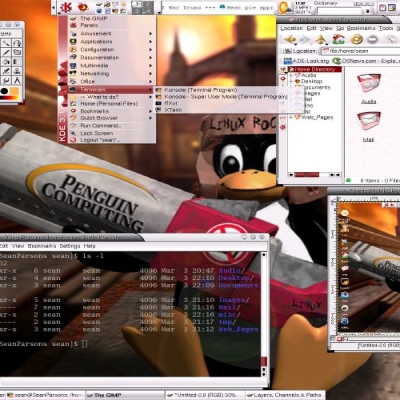Open Konqueror Location menu
400x400 pixels.
(x=292, y=28)
